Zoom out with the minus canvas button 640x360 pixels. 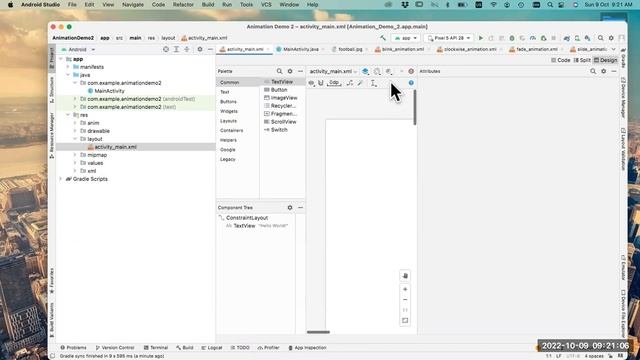click(405, 300)
